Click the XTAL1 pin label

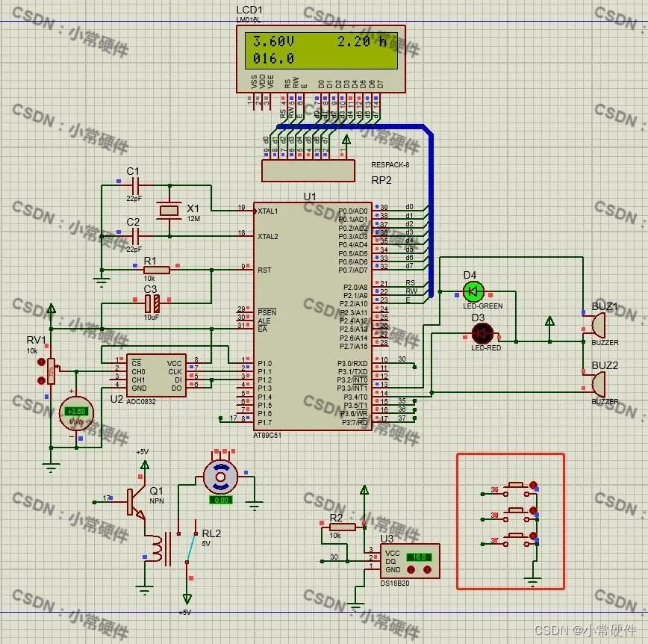coord(268,211)
